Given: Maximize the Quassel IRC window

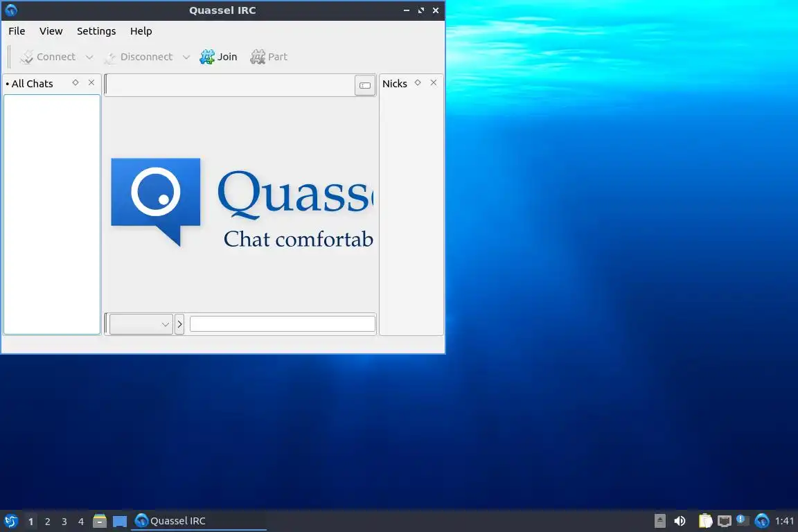Looking at the screenshot, I should [x=421, y=10].
